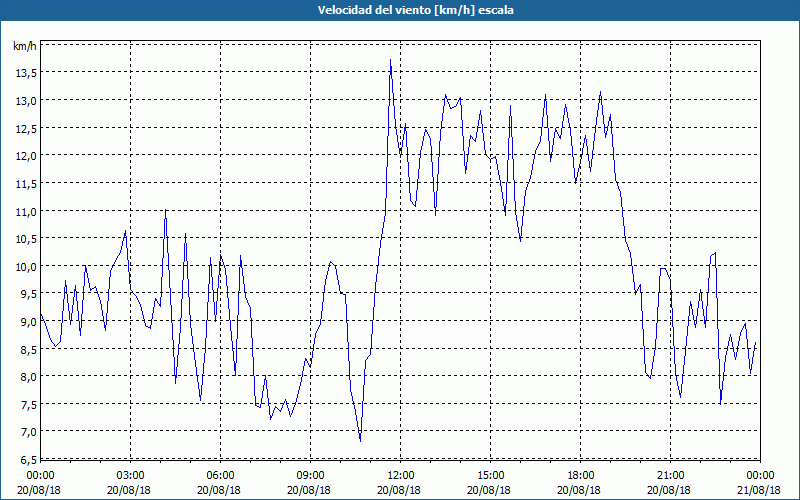The width and height of the screenshot is (800, 500).
Task: Select the "12:00" time label on the x-axis
Action: 401,476
